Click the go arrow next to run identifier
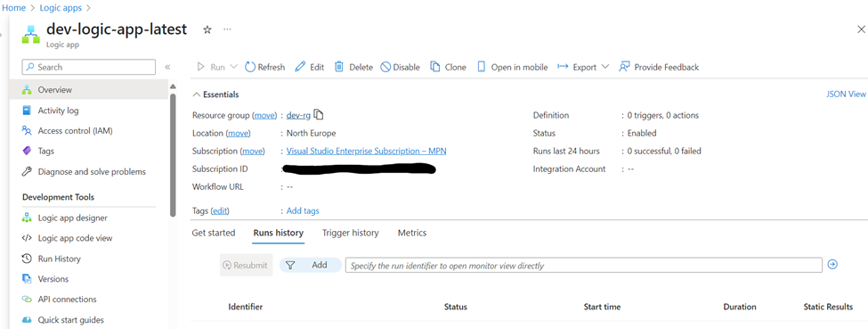868x329 pixels. point(832,265)
